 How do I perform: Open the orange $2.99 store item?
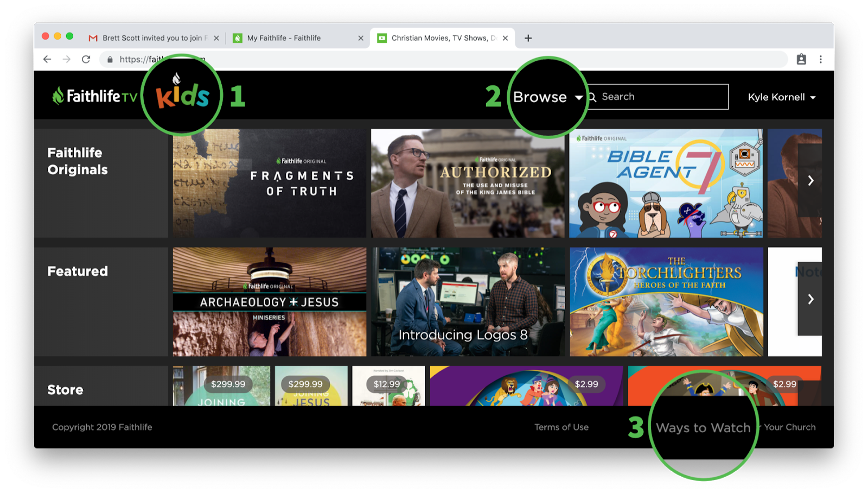724,385
